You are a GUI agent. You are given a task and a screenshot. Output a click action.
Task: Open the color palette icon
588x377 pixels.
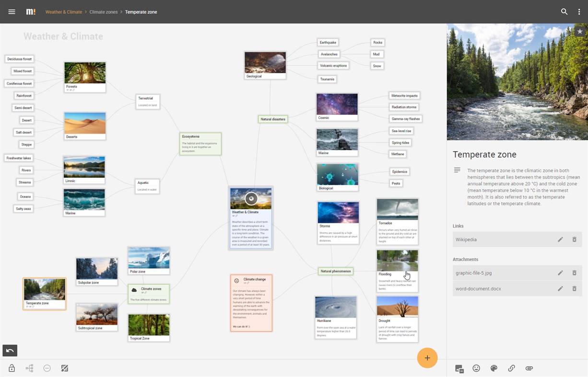[494, 368]
